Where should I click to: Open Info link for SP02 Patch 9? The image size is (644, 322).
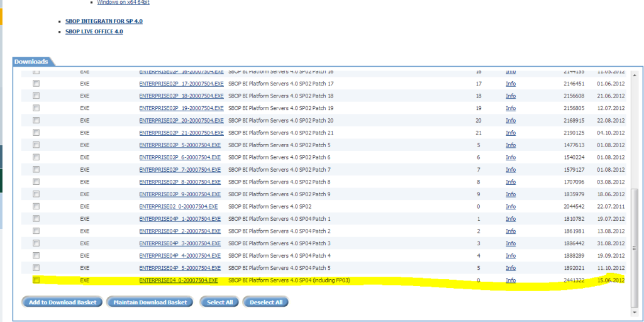(511, 194)
